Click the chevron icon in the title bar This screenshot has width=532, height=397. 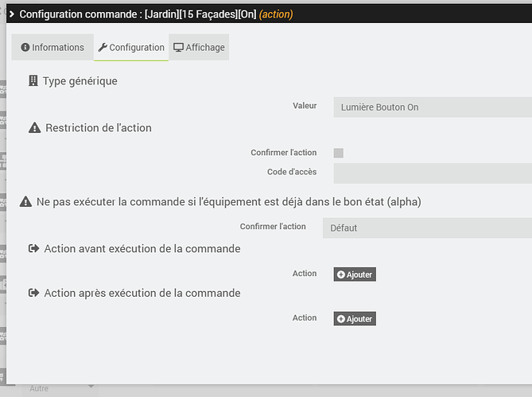coord(11,14)
